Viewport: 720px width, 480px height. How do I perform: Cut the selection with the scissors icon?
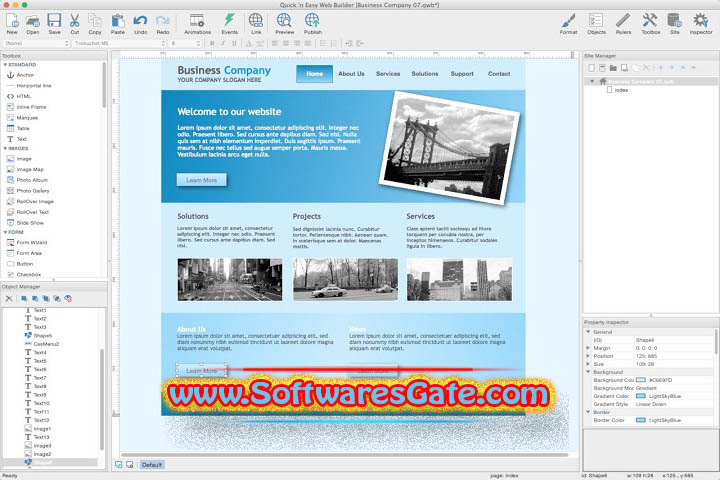(x=74, y=23)
